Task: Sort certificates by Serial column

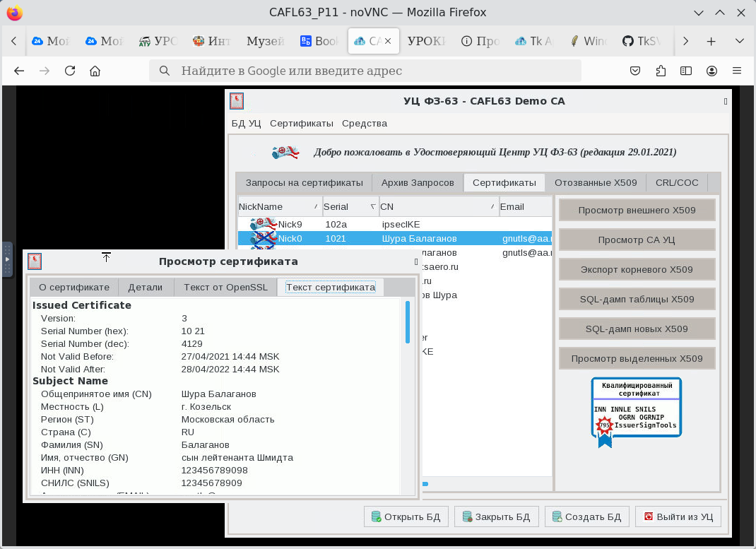Action: coord(350,206)
